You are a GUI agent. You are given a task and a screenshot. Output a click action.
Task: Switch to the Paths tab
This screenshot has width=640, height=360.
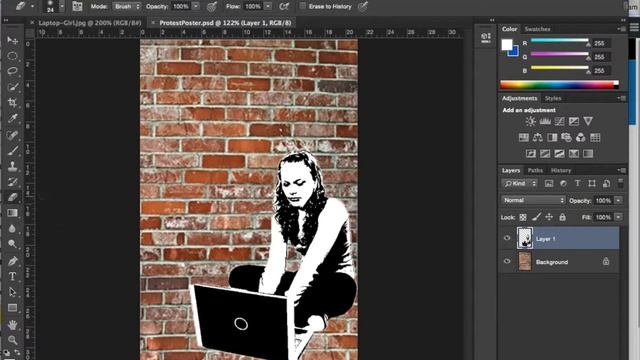coord(535,170)
